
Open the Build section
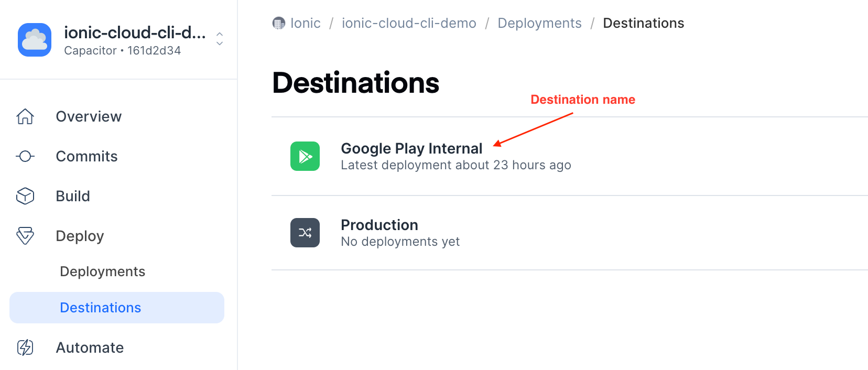[x=73, y=196]
